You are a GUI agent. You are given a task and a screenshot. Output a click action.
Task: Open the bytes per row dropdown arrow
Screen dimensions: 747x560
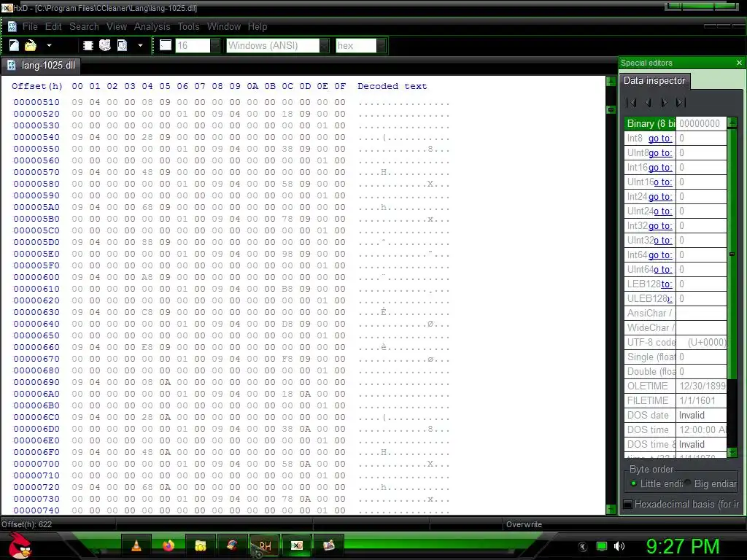215,45
